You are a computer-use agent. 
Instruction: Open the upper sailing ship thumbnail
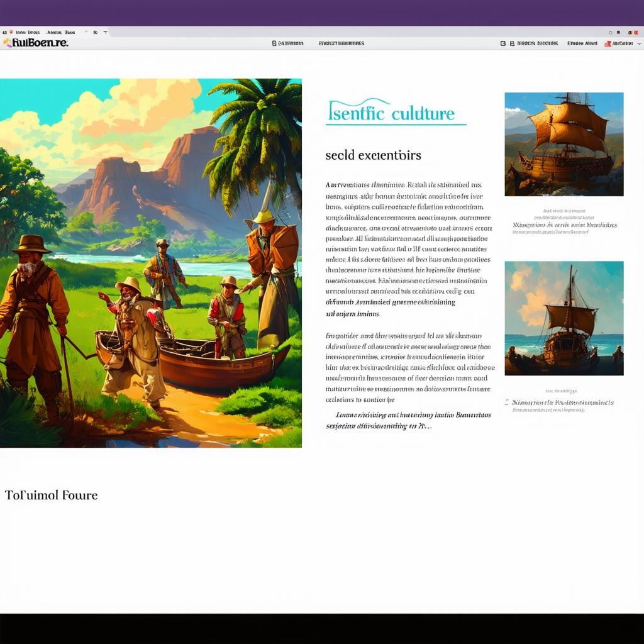(x=563, y=144)
